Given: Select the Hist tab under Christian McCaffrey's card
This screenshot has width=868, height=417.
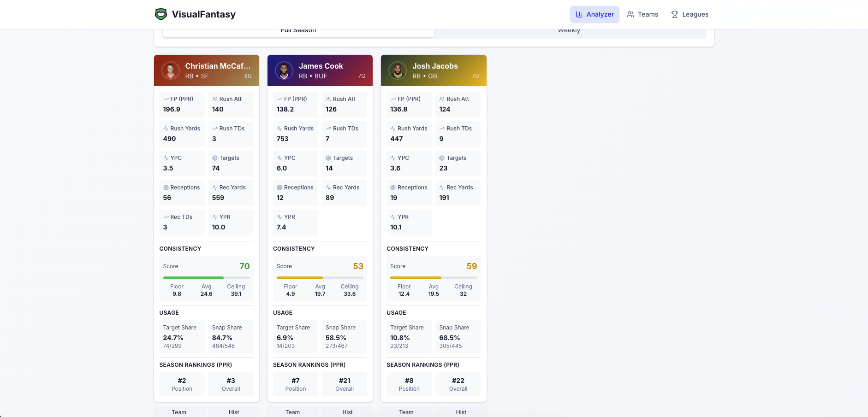Looking at the screenshot, I should point(234,412).
